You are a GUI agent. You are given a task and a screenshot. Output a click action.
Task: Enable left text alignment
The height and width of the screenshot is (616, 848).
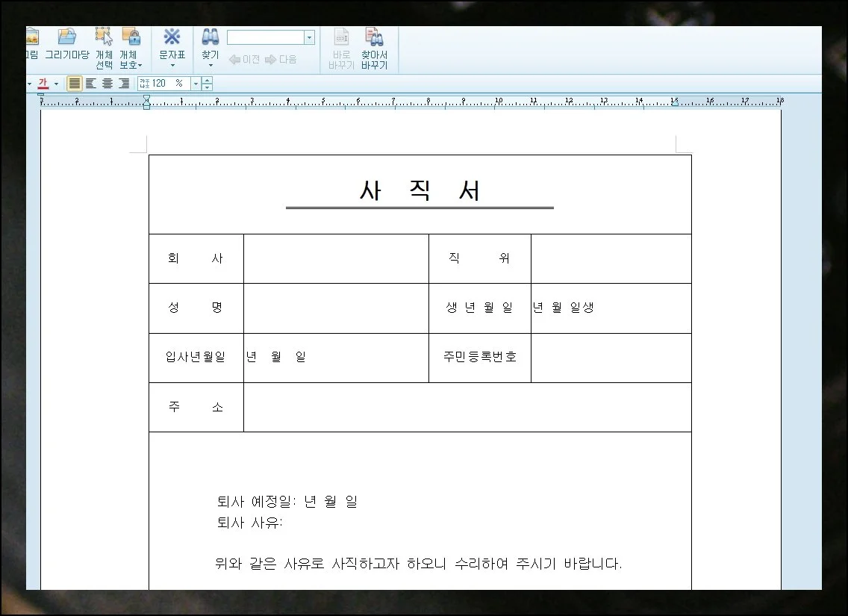(x=90, y=83)
